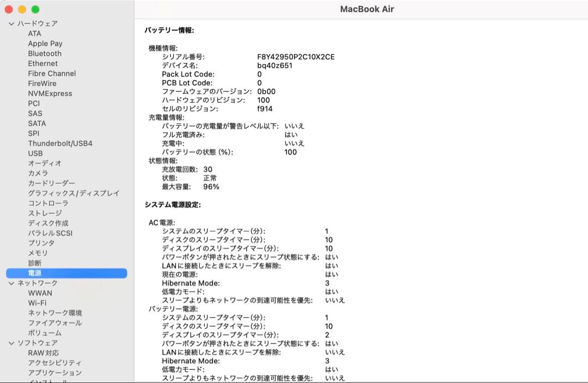Click the 最大容量 value 96%
The width and height of the screenshot is (588, 383).
pos(211,187)
